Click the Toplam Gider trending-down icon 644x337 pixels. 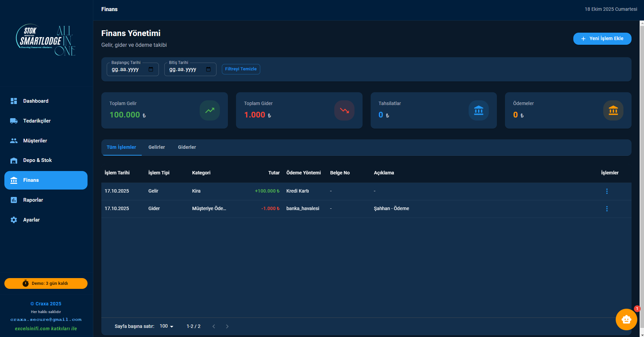[344, 110]
